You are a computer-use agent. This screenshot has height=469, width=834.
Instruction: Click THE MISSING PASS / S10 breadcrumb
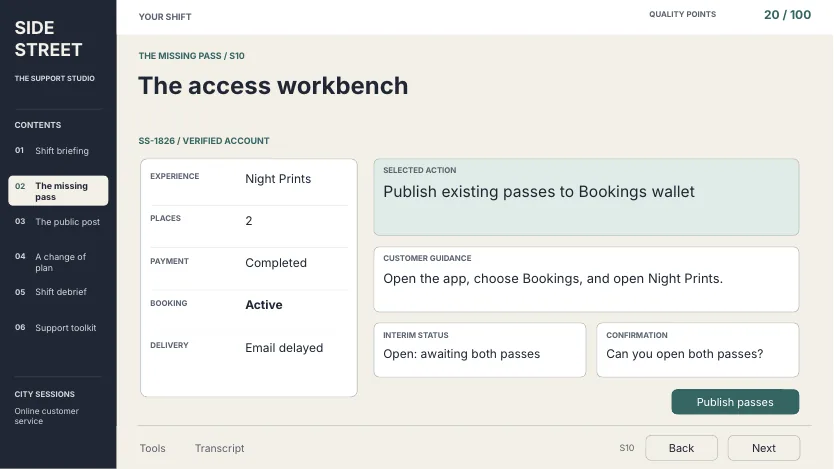pos(191,56)
